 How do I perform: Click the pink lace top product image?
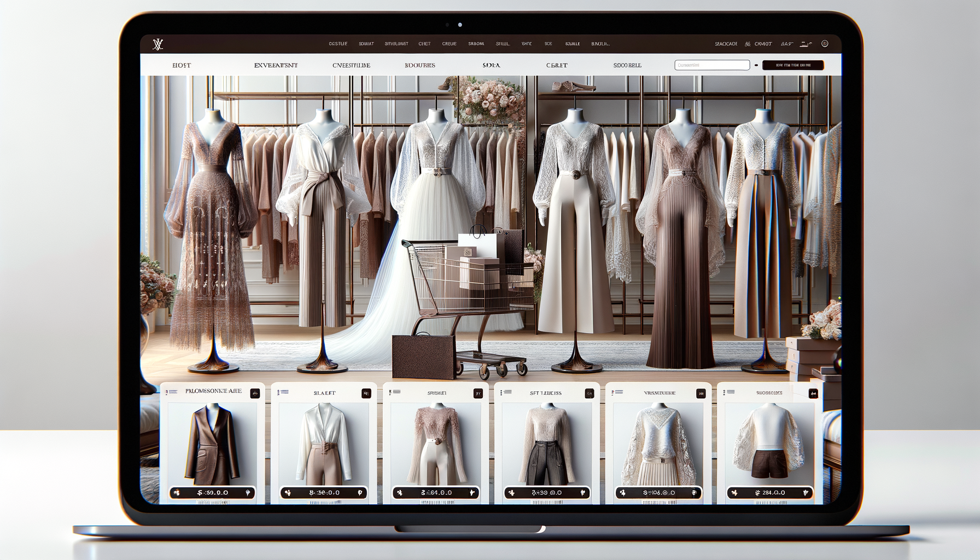435,444
